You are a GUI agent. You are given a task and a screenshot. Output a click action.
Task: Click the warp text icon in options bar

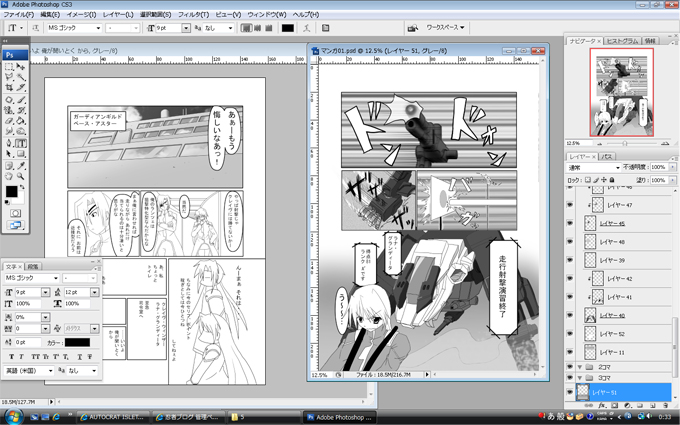coord(307,28)
